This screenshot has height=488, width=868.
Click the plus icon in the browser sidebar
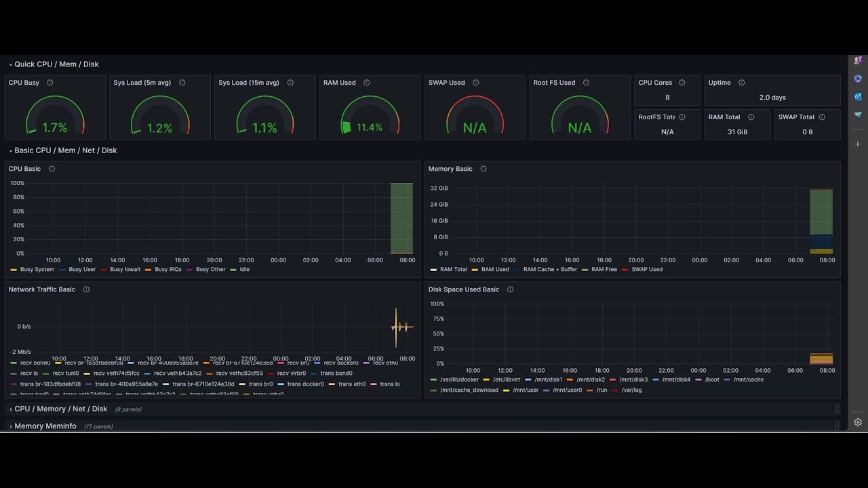[858, 144]
